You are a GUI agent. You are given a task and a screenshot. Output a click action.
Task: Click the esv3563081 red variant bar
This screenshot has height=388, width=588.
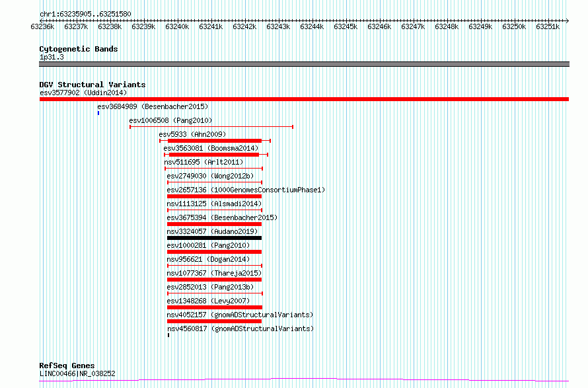click(216, 155)
